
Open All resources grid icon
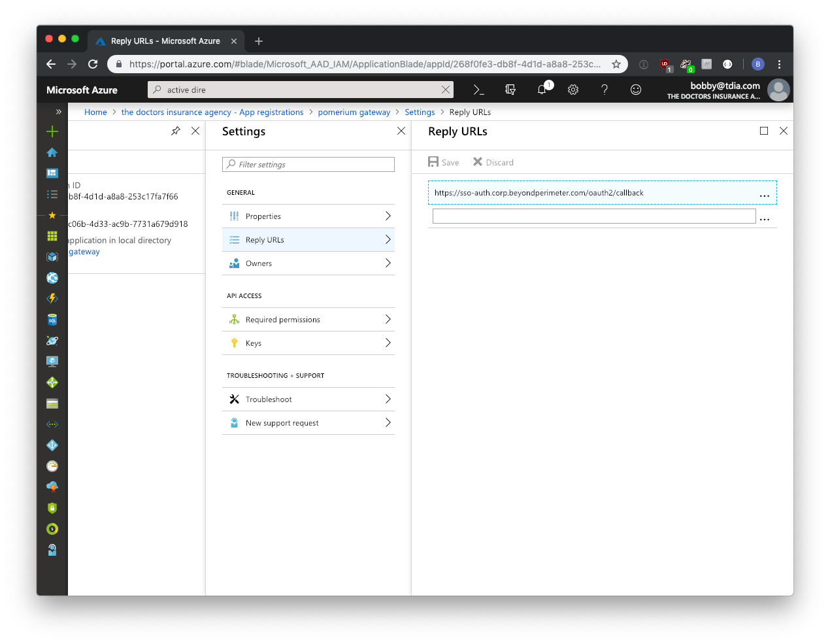(52, 236)
